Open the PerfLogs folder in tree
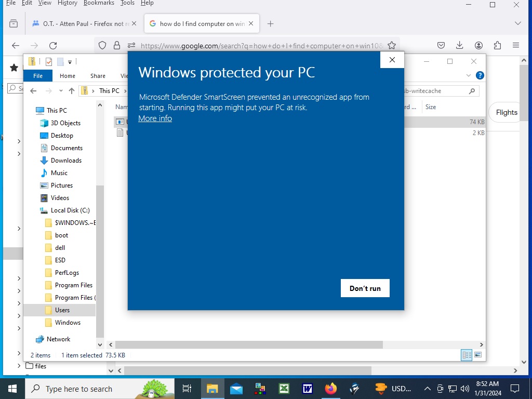This screenshot has height=399, width=532. 67,273
